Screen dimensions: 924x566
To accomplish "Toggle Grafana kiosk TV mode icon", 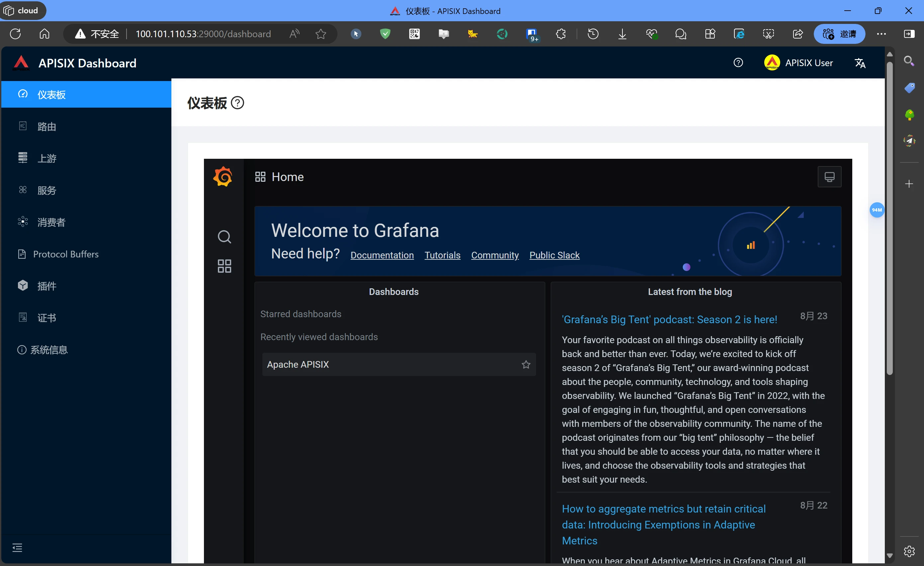I will [829, 176].
